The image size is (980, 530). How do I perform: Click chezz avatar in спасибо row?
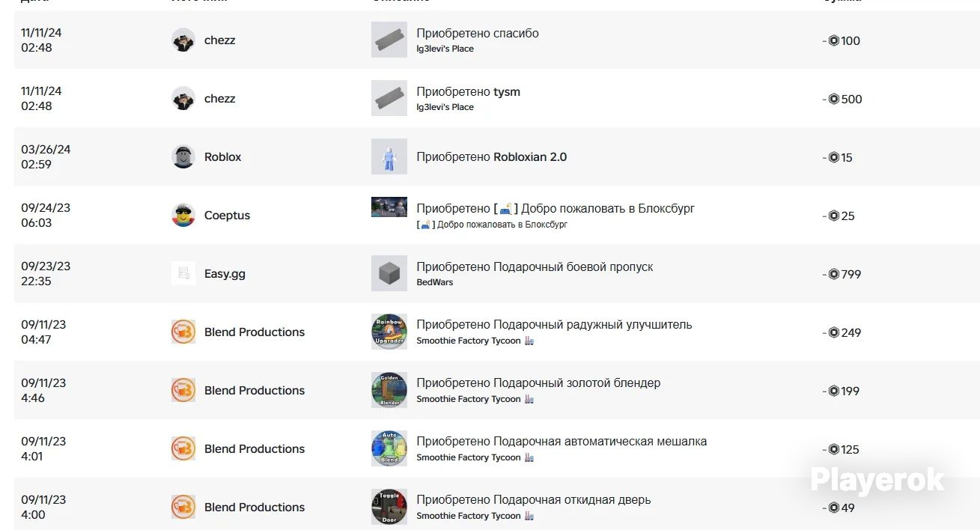[183, 40]
